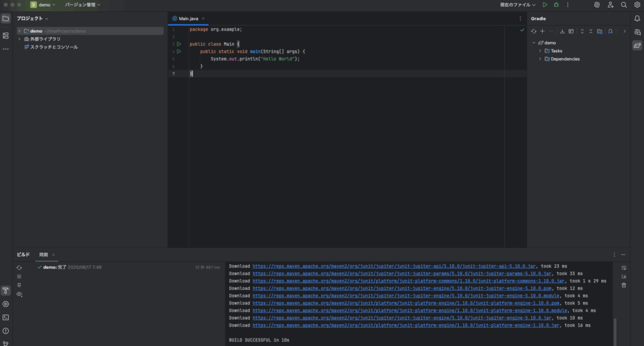The image size is (644, 346).
Task: Collapse all nodes in the Gradle tree
Action: point(591,31)
